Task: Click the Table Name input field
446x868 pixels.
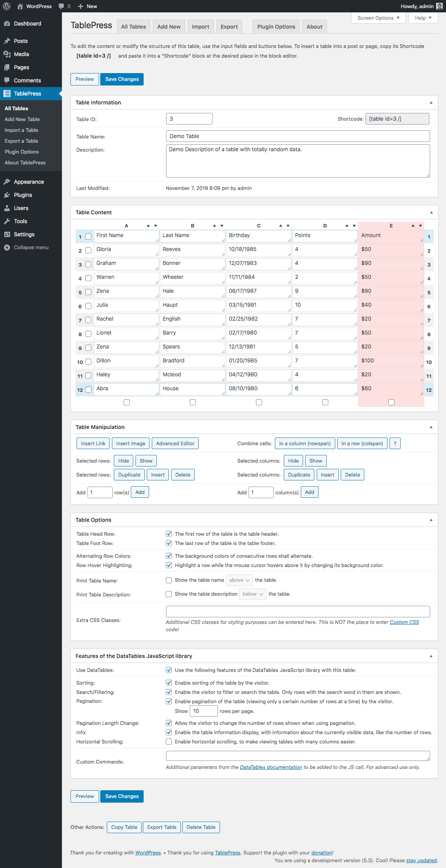Action: (298, 136)
